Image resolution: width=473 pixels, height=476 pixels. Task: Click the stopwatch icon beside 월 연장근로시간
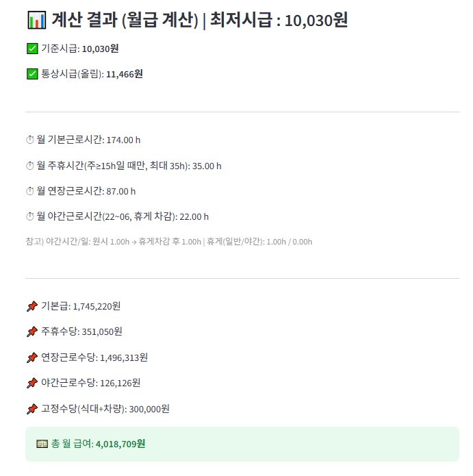point(29,191)
